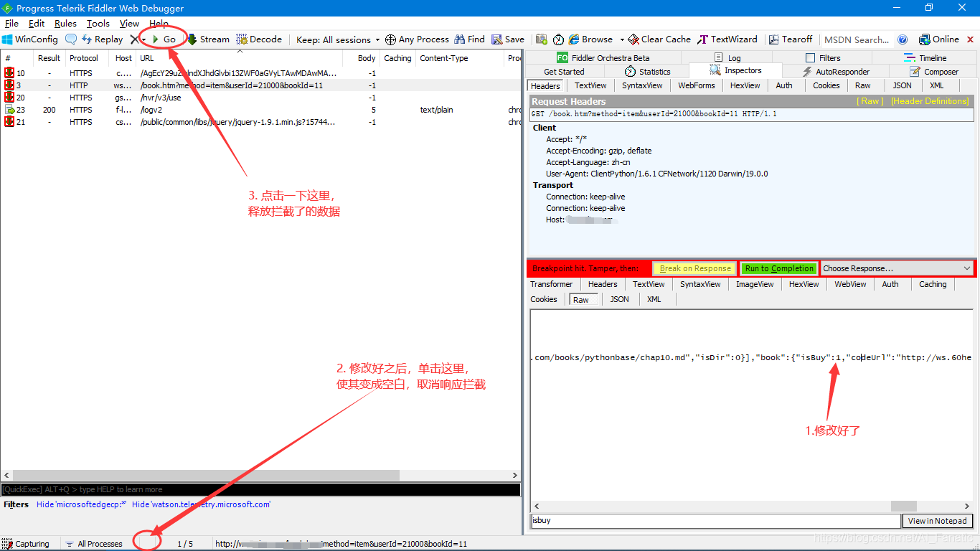
Task: Select session 23 /logv2 row
Action: point(261,110)
